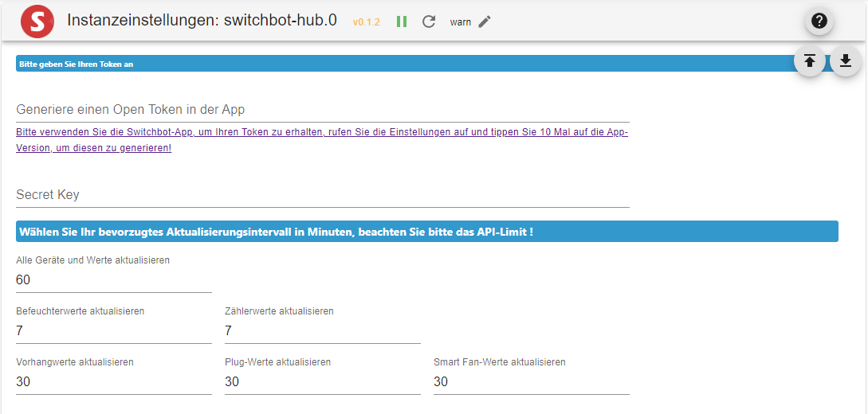The image size is (868, 414).
Task: Restart the instance with the reload icon
Action: click(x=429, y=21)
